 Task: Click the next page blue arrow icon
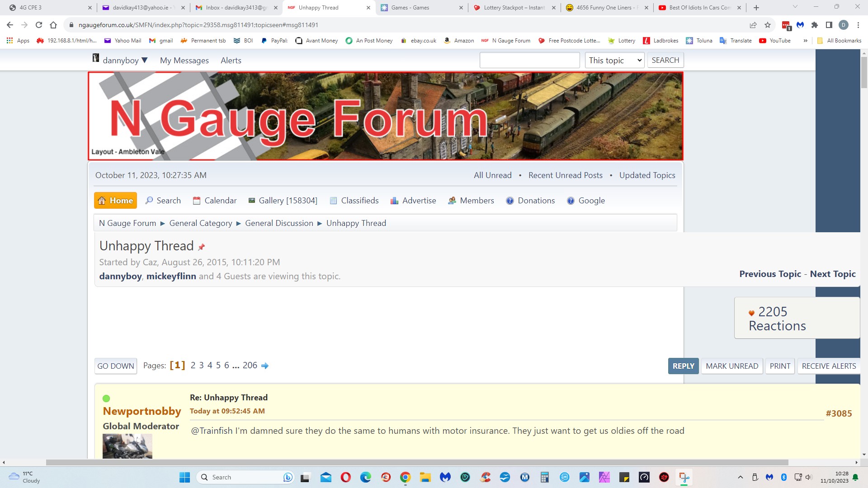click(265, 366)
